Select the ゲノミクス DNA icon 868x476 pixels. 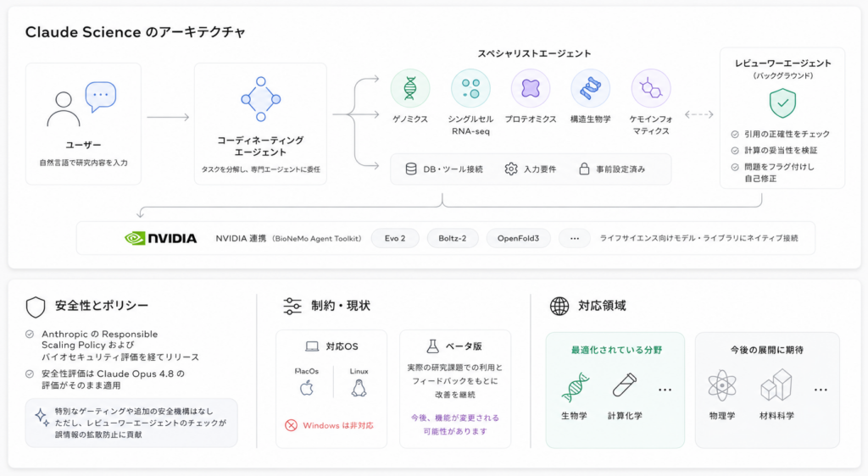[410, 88]
